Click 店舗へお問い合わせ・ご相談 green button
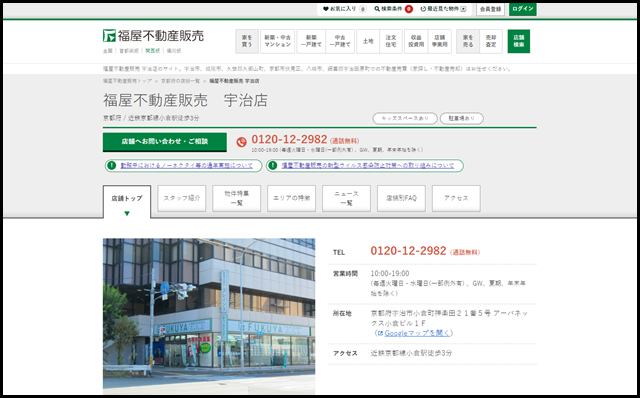The image size is (640, 398). point(164,142)
